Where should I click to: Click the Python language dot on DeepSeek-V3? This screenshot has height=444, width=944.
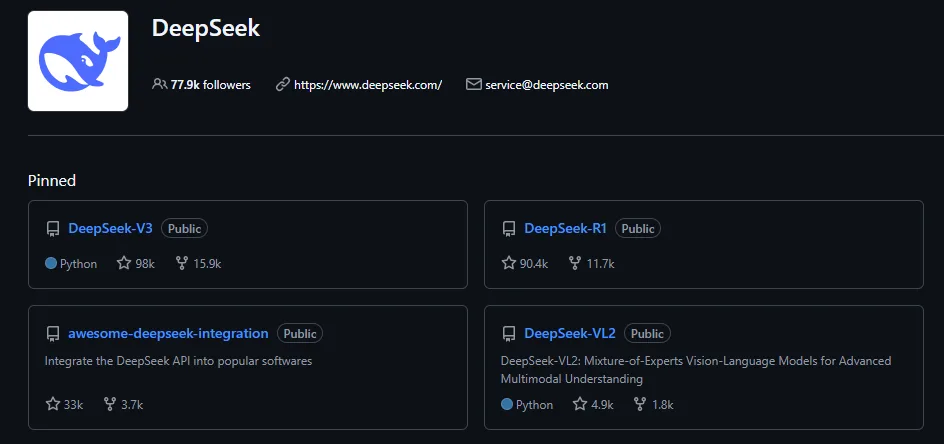coord(51,263)
